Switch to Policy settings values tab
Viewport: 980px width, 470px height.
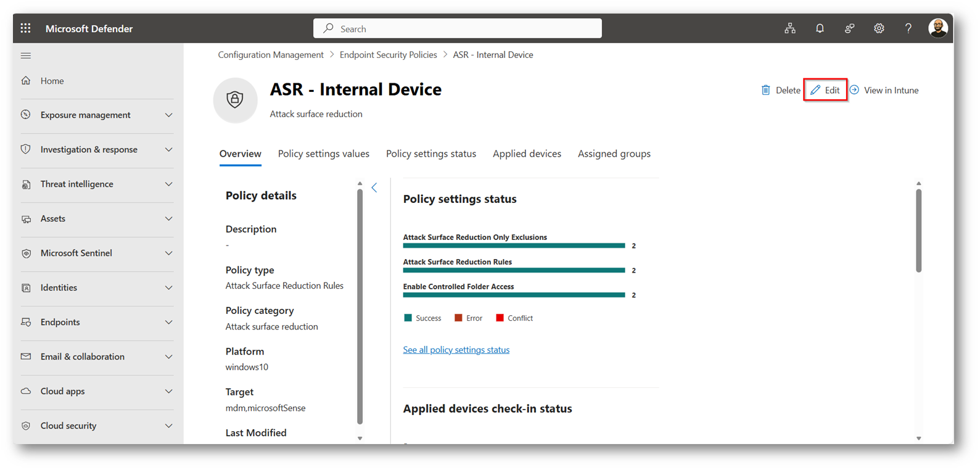[x=323, y=154]
